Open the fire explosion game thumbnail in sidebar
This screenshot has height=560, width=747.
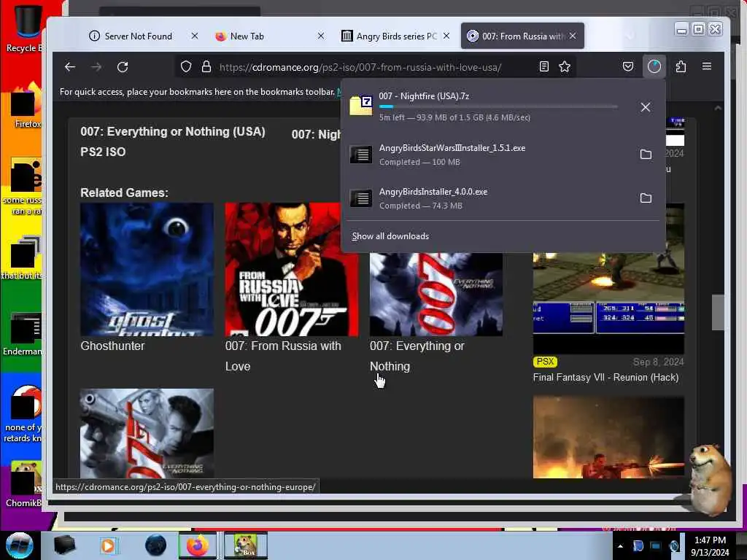point(608,437)
